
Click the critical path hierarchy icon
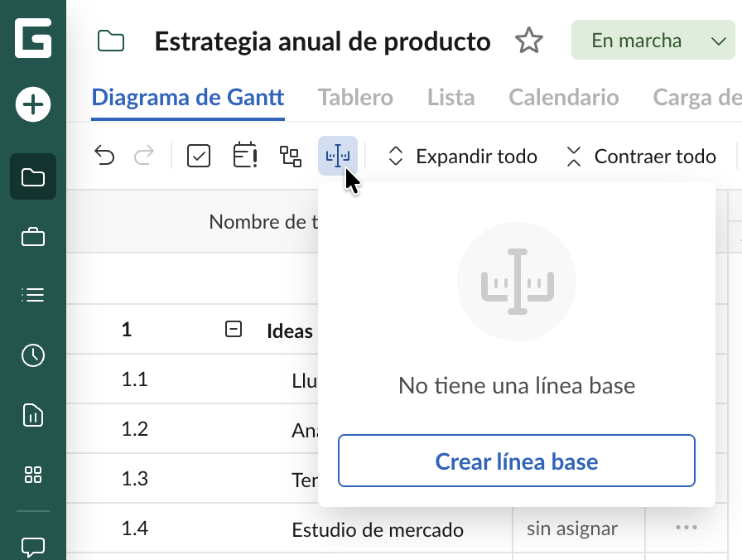[290, 157]
